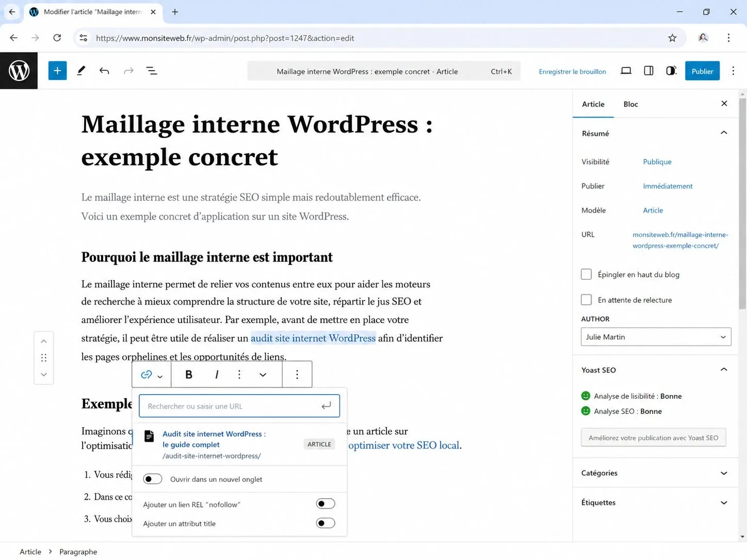
Task: Move the block down
Action: pos(44,374)
